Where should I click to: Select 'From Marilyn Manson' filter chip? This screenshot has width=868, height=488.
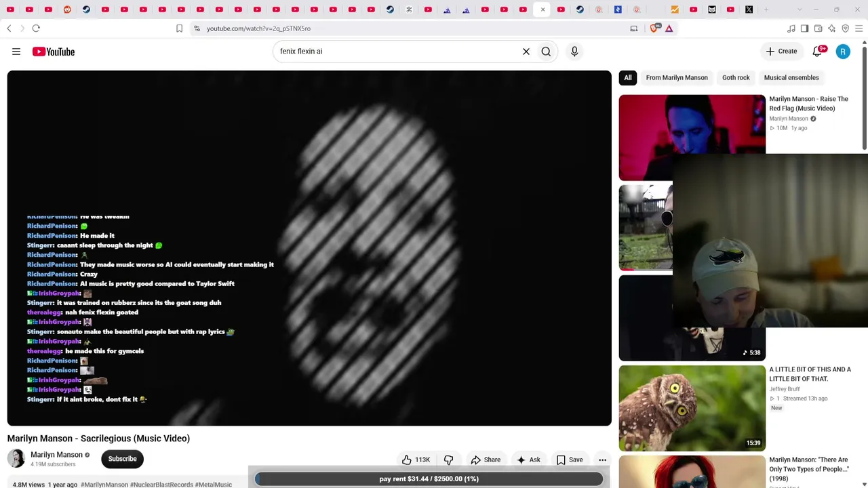click(677, 77)
